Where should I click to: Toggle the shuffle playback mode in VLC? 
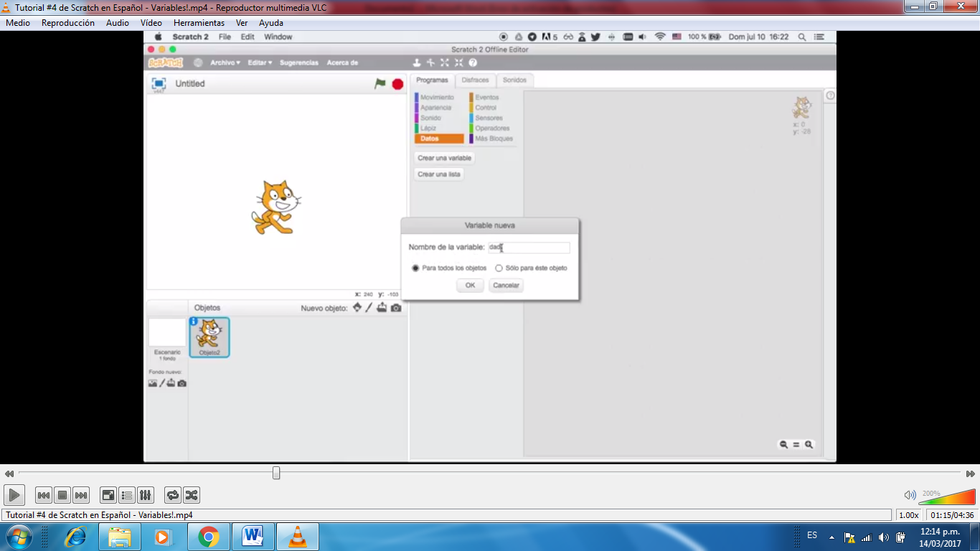(192, 494)
